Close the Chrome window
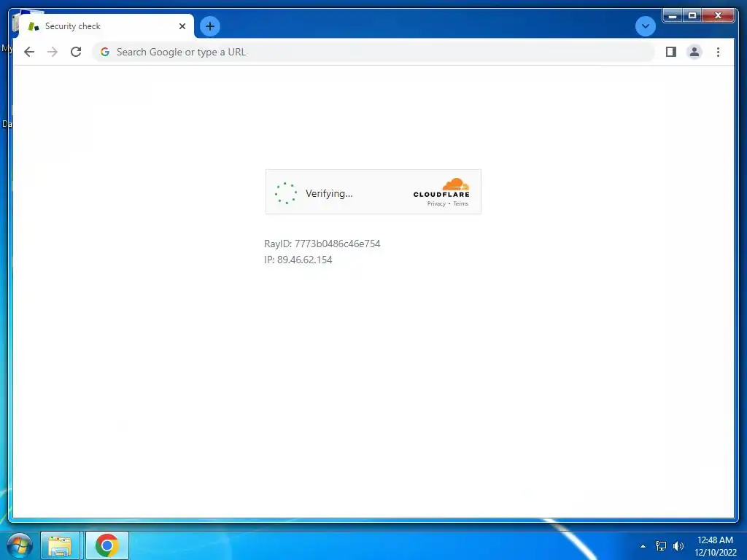Screen dimensions: 747x560 coord(719,16)
